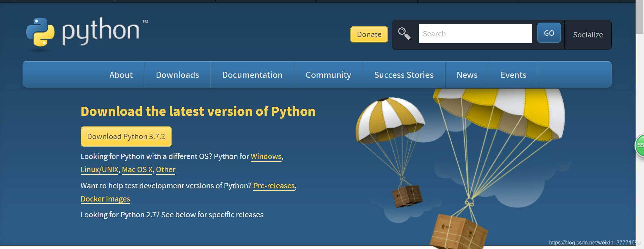
Task: Click the vertical scrollbar thumb
Action: (x=640, y=17)
